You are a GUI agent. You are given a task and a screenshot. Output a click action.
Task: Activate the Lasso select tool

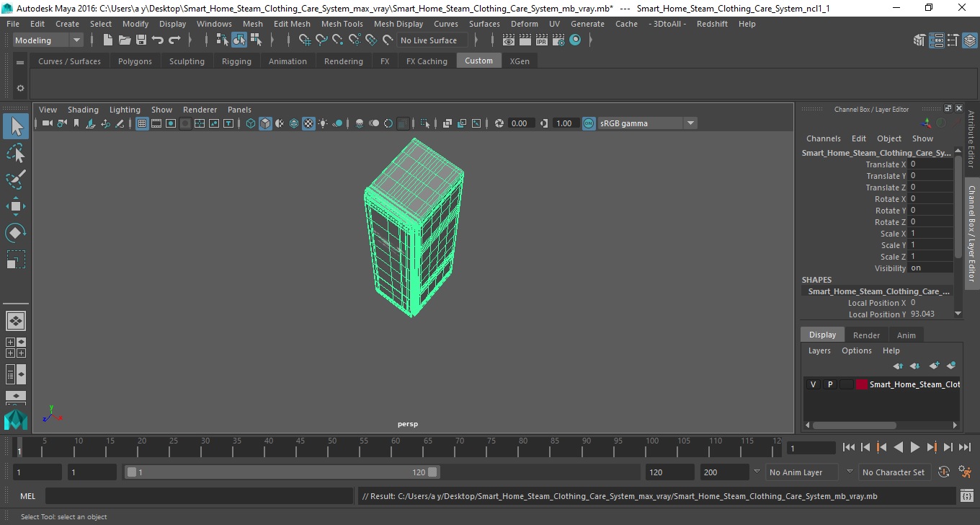16,153
